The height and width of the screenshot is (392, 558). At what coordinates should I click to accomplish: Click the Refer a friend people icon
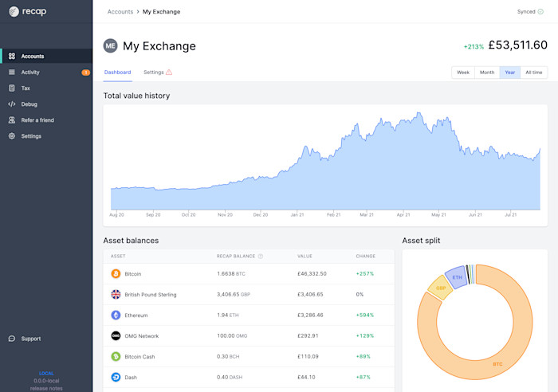[x=12, y=120]
